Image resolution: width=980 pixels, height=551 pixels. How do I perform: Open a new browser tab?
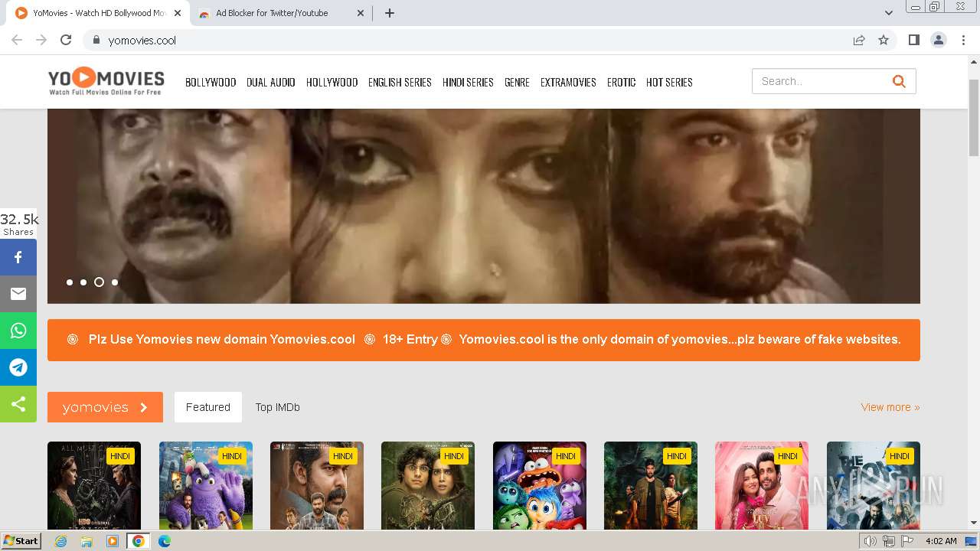390,13
